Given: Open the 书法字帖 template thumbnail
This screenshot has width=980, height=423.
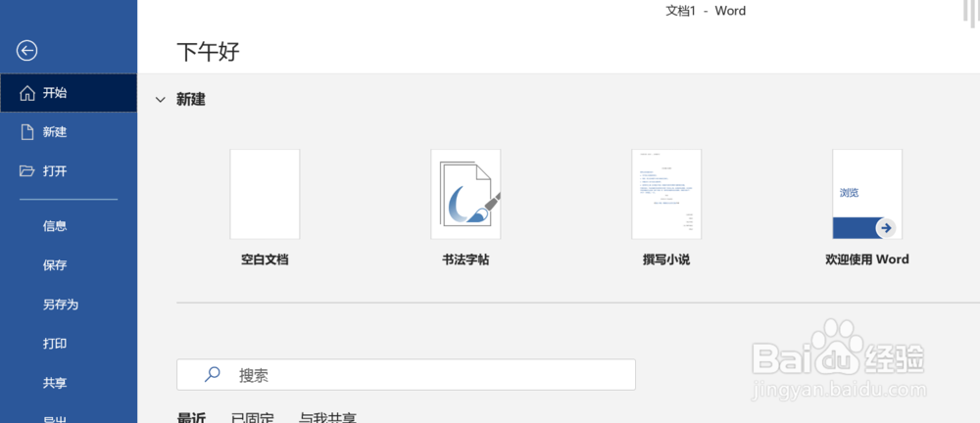Looking at the screenshot, I should point(465,194).
